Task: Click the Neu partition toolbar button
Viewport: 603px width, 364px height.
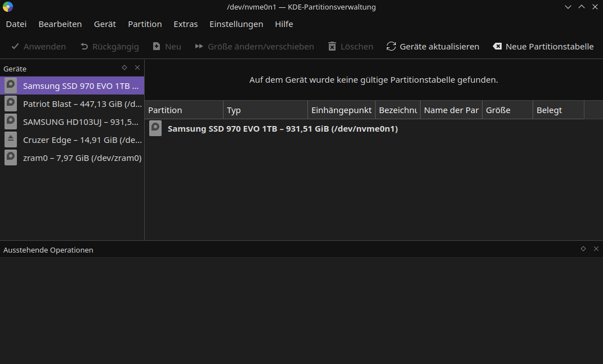Action: pyautogui.click(x=167, y=47)
